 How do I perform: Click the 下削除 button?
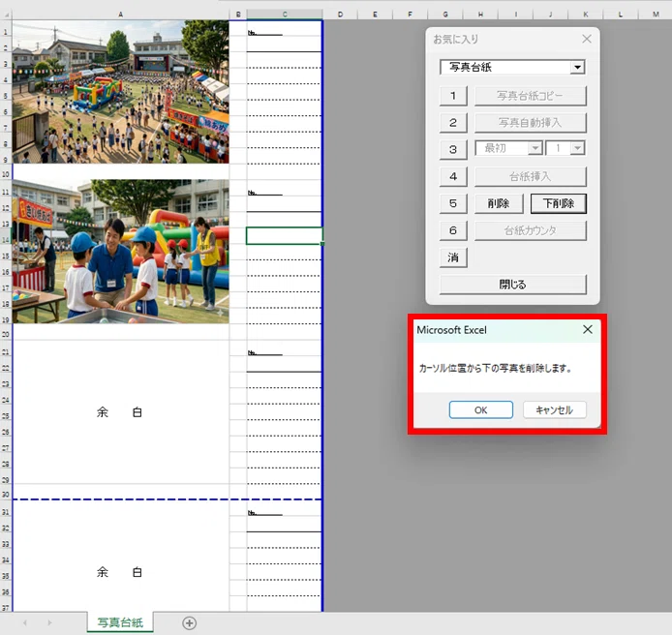pyautogui.click(x=559, y=203)
